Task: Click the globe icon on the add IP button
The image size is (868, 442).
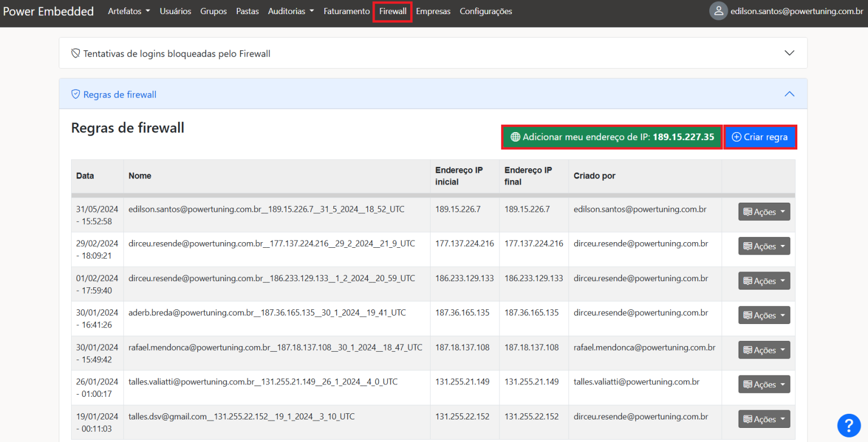Action: (x=515, y=137)
